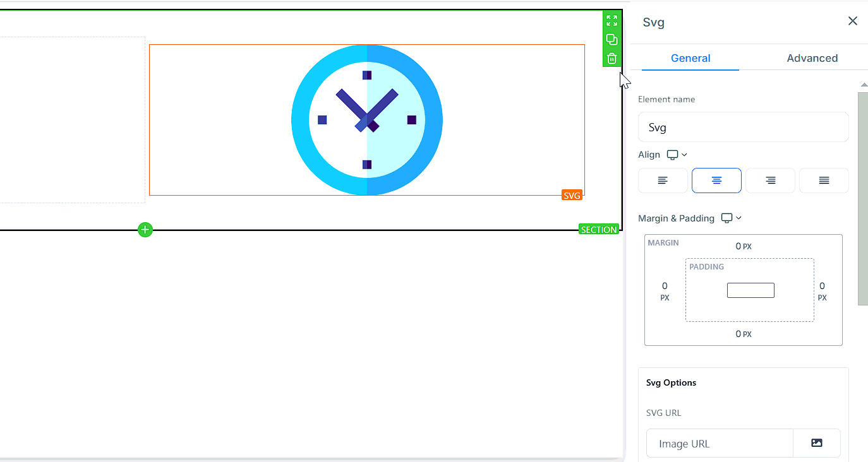Select the clock SVG image on the canvas
This screenshot has width=868, height=462.
(x=367, y=120)
